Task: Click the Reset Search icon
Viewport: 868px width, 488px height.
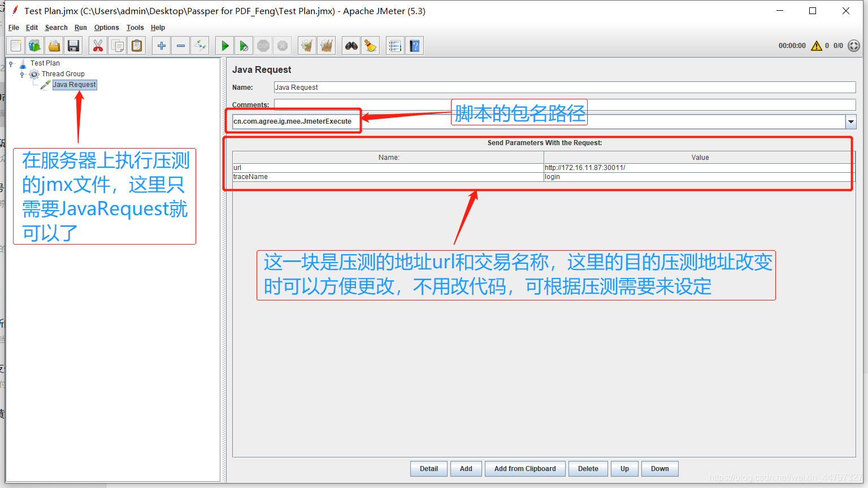Action: pyautogui.click(x=371, y=46)
